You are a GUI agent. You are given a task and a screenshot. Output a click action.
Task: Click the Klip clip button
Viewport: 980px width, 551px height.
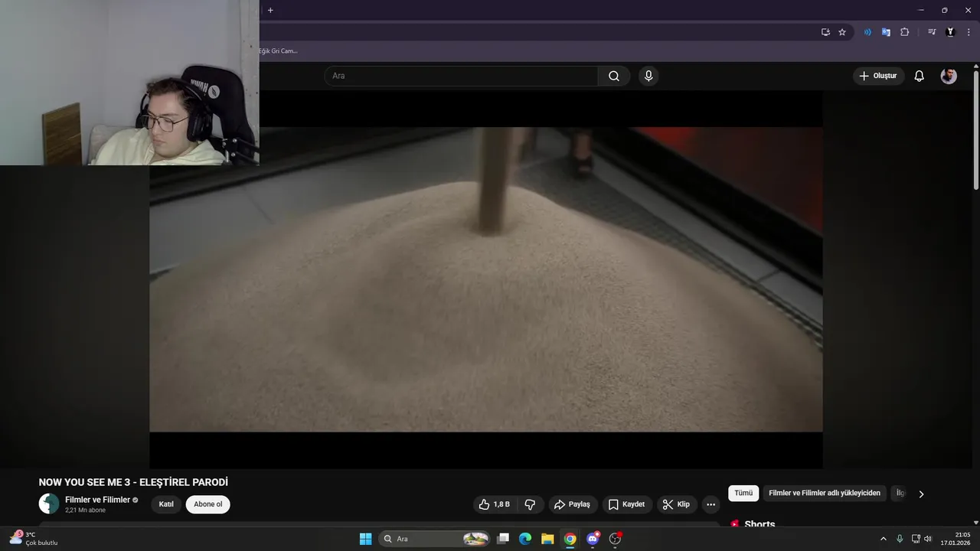[x=676, y=504]
